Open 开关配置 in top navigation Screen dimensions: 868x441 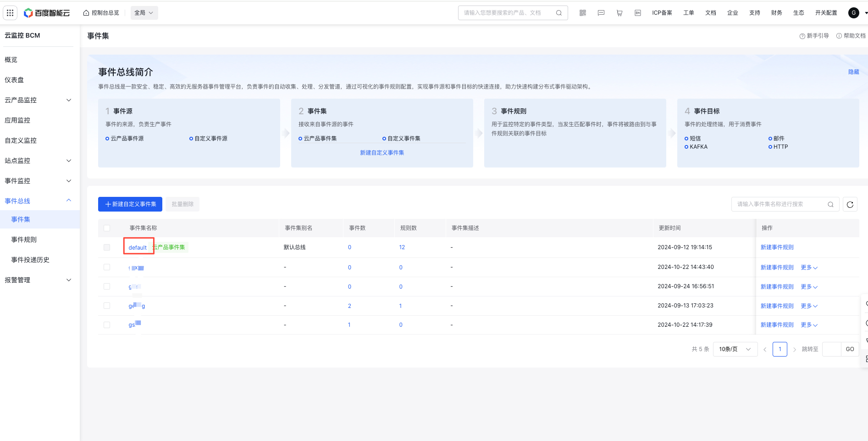click(826, 13)
